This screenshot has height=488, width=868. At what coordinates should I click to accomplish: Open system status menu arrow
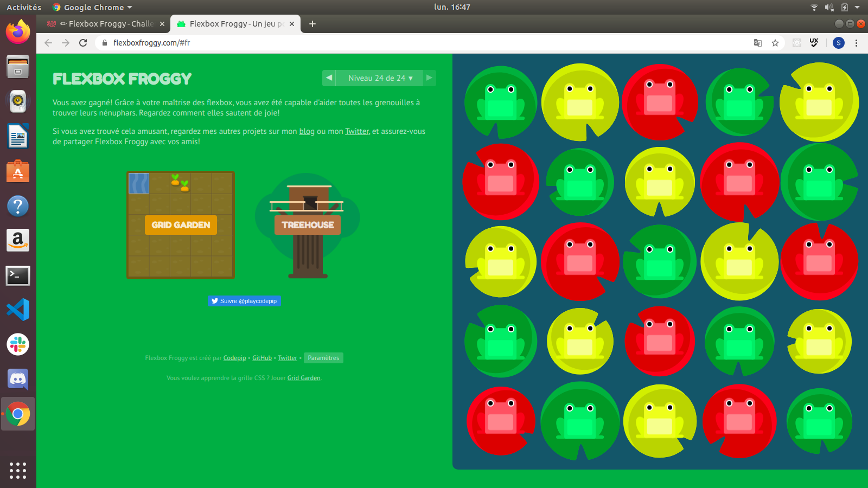(857, 7)
